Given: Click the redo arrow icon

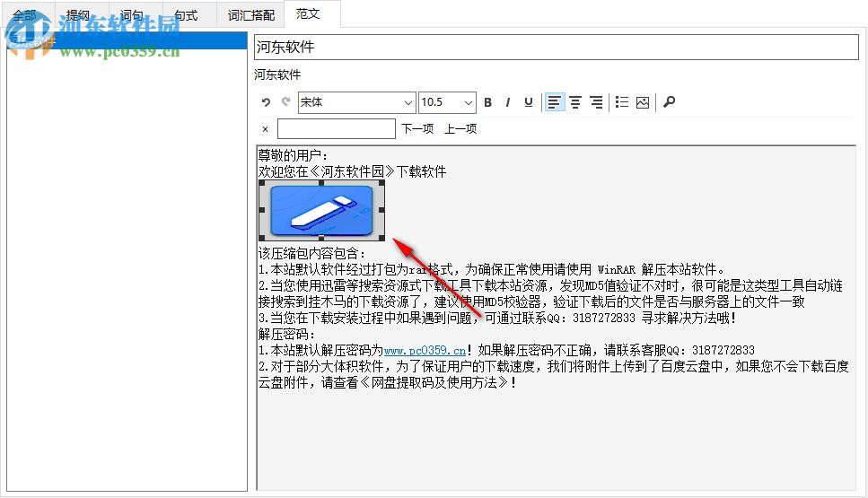Looking at the screenshot, I should 285,101.
